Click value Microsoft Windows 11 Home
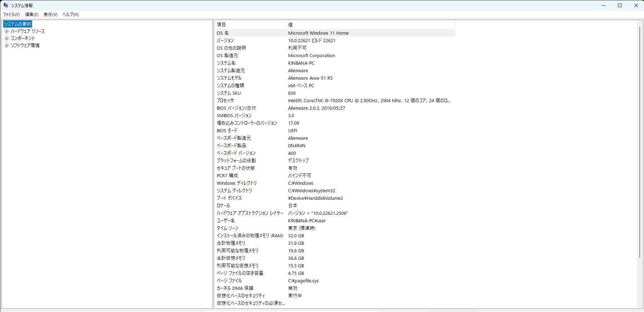 pos(318,33)
